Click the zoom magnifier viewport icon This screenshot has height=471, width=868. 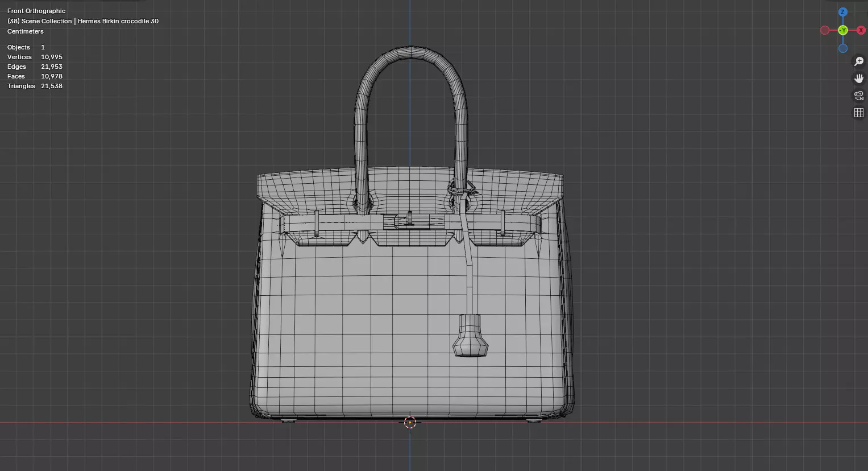(859, 61)
